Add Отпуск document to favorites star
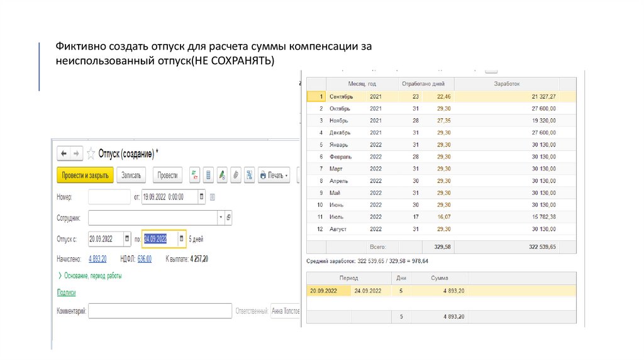 91,153
